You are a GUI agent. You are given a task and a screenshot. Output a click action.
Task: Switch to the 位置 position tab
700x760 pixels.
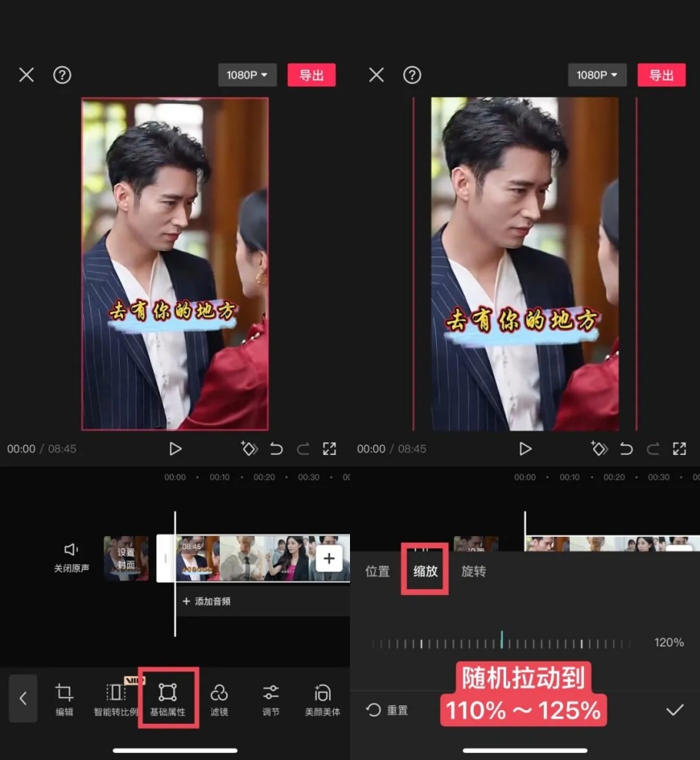pyautogui.click(x=377, y=572)
